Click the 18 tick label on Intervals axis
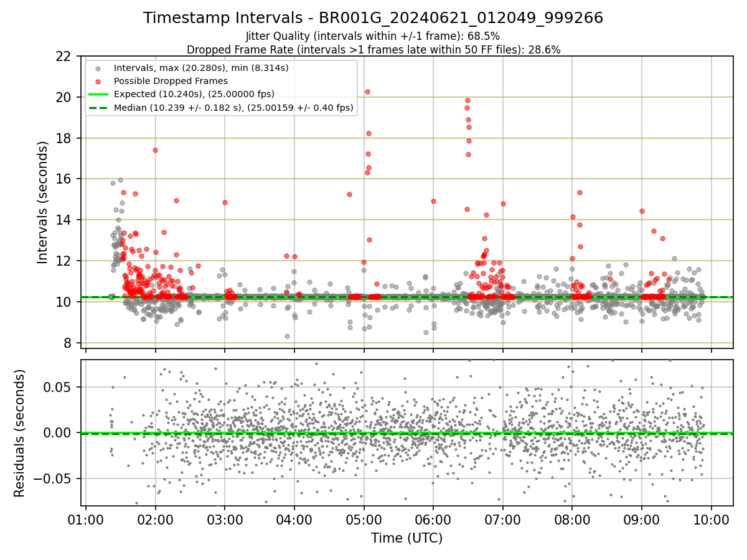 [65, 138]
